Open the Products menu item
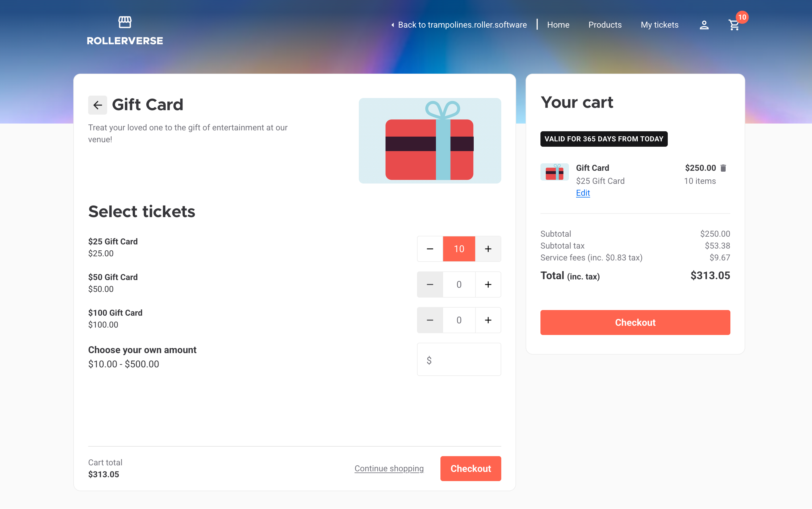 click(605, 25)
